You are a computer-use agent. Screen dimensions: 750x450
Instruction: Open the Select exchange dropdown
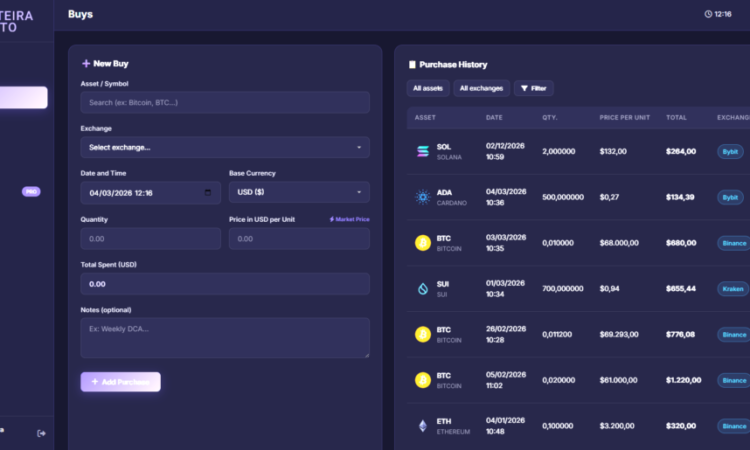pos(225,147)
